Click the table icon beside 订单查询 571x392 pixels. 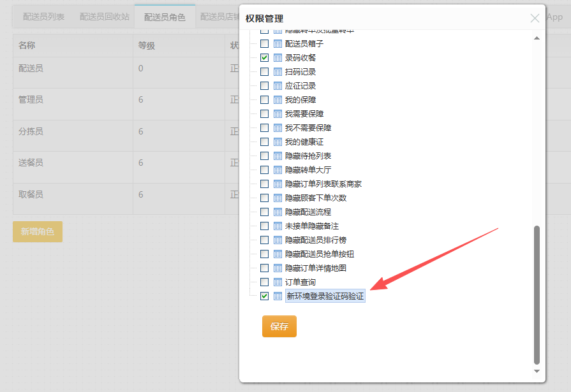(x=278, y=282)
